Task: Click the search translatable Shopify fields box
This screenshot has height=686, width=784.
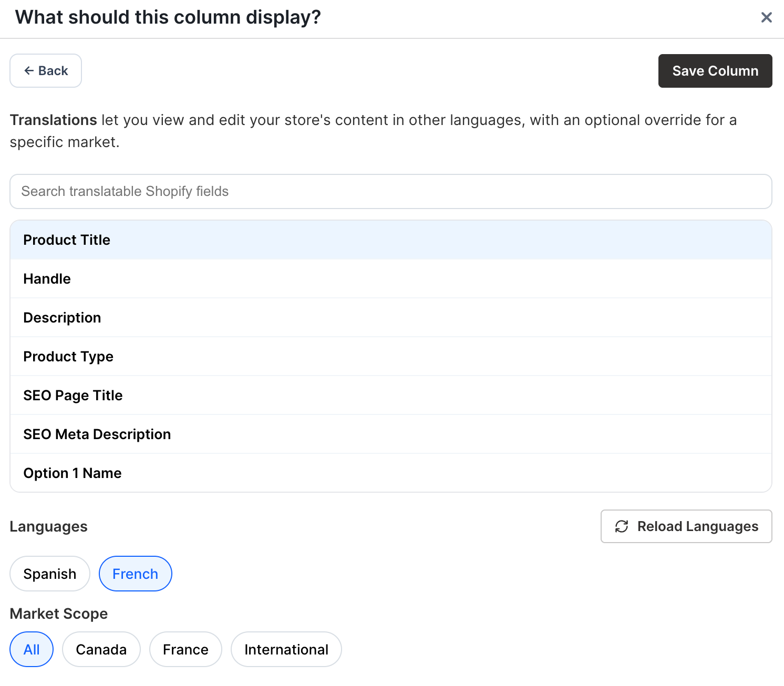Action: pos(391,191)
